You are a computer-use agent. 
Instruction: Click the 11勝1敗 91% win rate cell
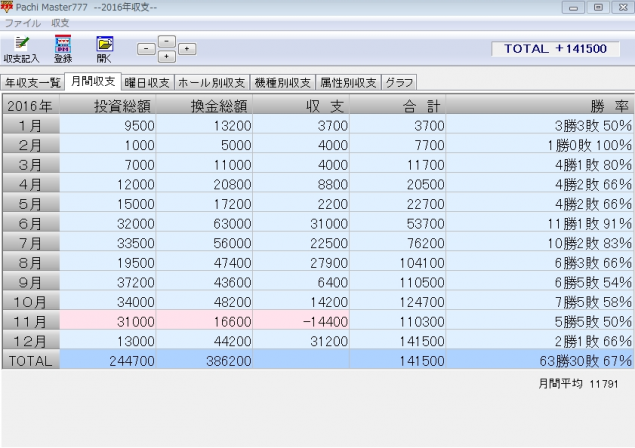[x=539, y=223]
